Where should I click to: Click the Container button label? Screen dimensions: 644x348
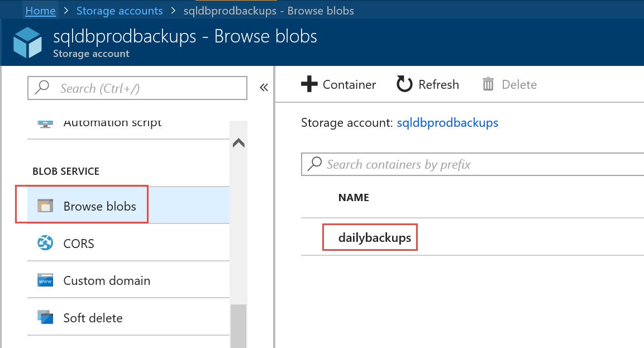point(349,85)
